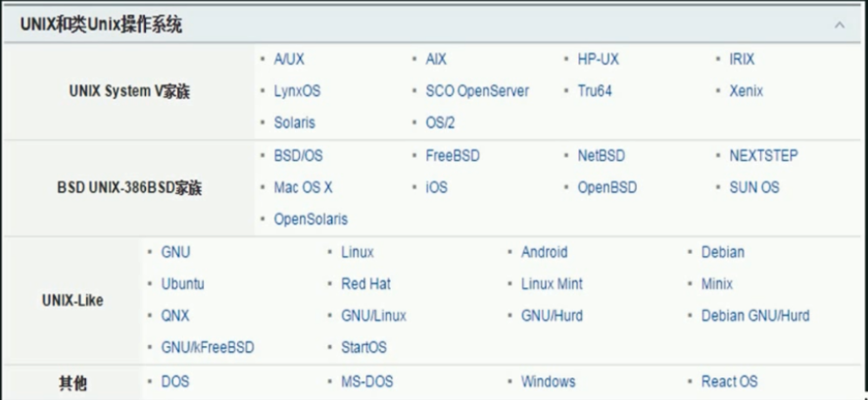Click the HP-UX link
The image size is (868, 400).
(599, 59)
